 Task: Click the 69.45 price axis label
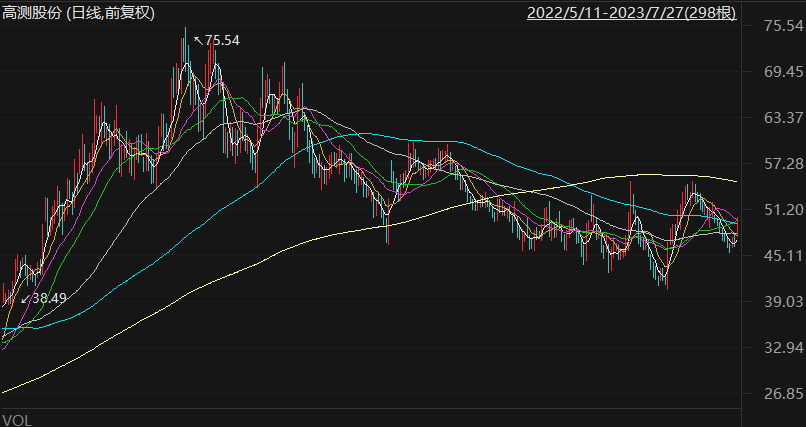(784, 72)
